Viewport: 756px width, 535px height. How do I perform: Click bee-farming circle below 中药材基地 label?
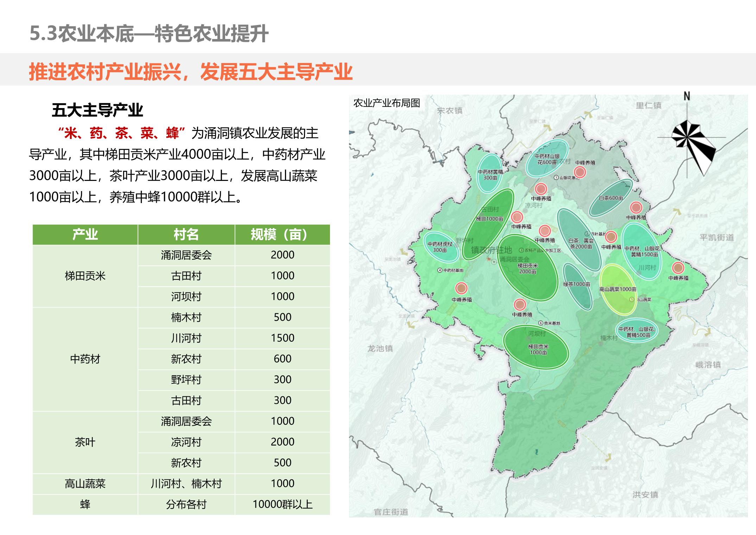pos(461,288)
